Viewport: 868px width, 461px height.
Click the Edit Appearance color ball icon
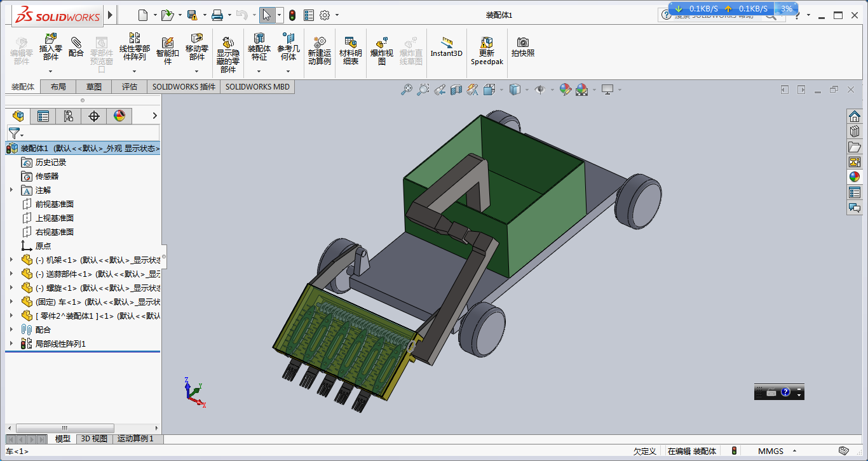[x=565, y=90]
